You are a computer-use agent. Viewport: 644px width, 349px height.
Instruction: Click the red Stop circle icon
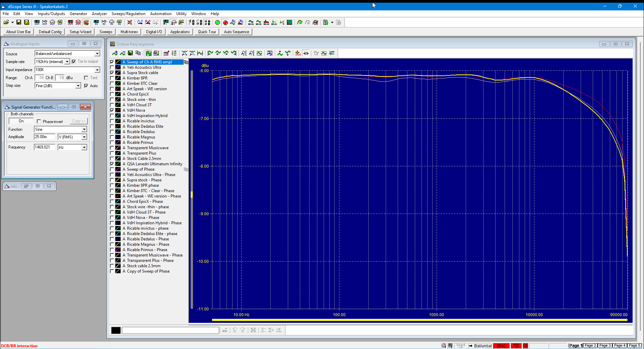coord(226,22)
